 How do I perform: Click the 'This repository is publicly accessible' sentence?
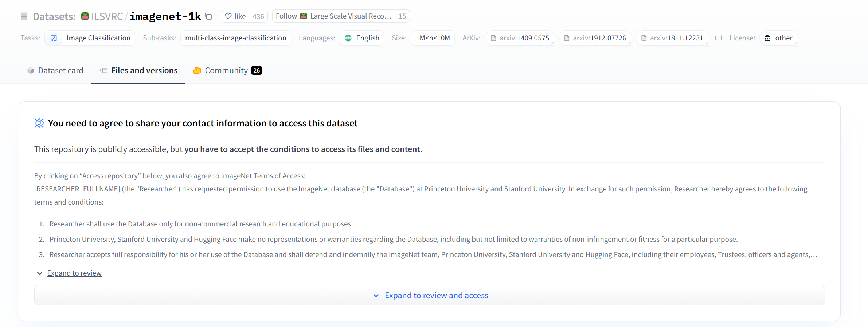click(228, 149)
